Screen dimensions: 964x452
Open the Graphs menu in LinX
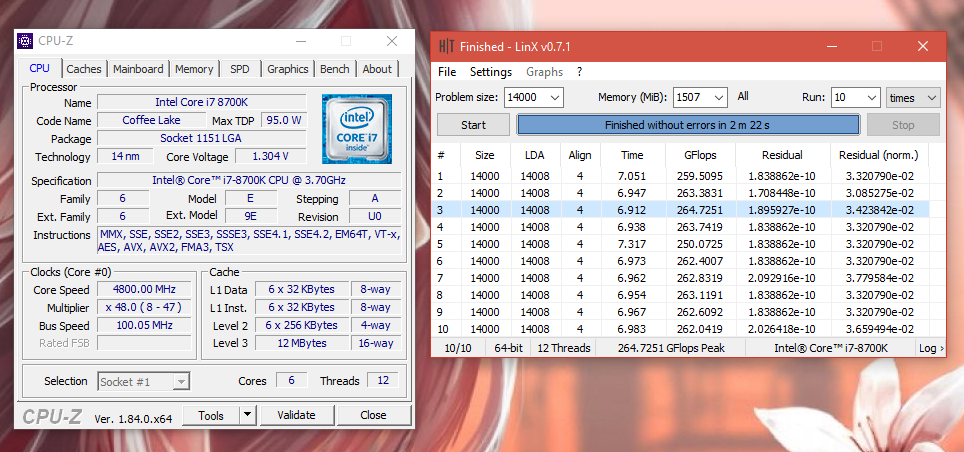pyautogui.click(x=544, y=72)
